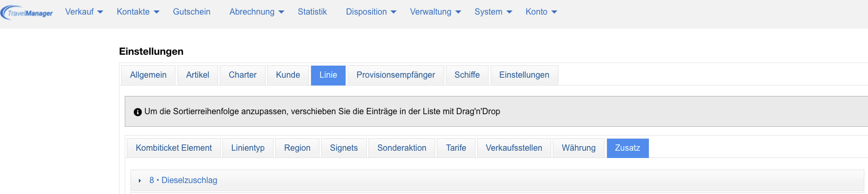Select the Sonderaktion sub-tab
Viewport: 868px width, 194px height.
[x=402, y=148]
